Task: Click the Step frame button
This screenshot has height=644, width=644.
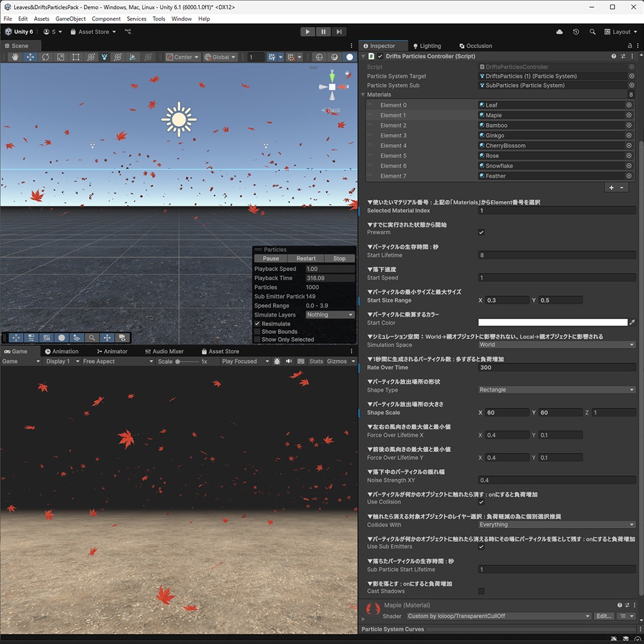Action: (x=339, y=31)
